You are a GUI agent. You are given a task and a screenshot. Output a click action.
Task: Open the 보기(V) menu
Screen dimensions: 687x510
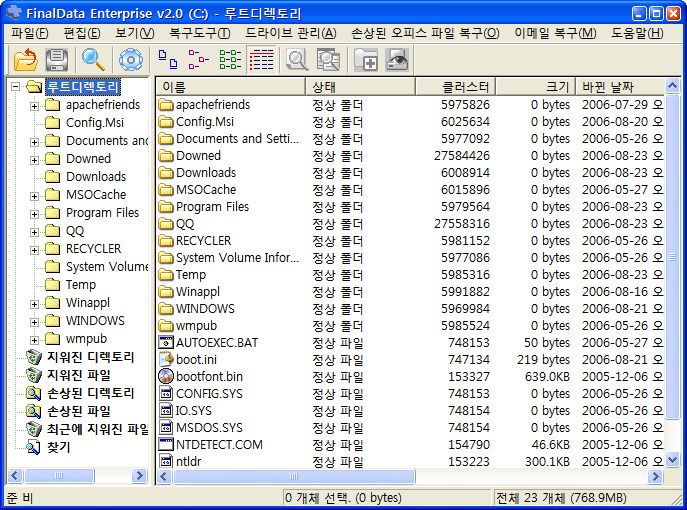[135, 33]
